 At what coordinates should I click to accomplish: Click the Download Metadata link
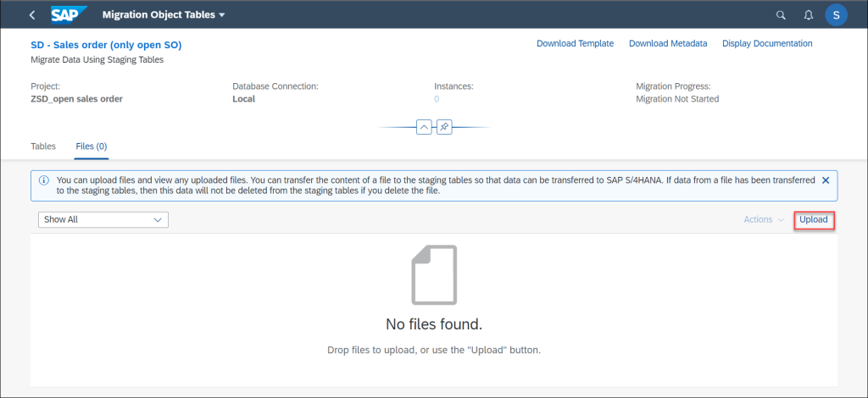(668, 44)
